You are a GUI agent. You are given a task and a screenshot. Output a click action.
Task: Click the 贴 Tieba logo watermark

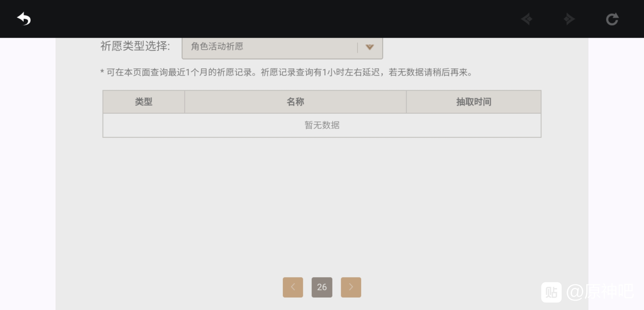(551, 292)
